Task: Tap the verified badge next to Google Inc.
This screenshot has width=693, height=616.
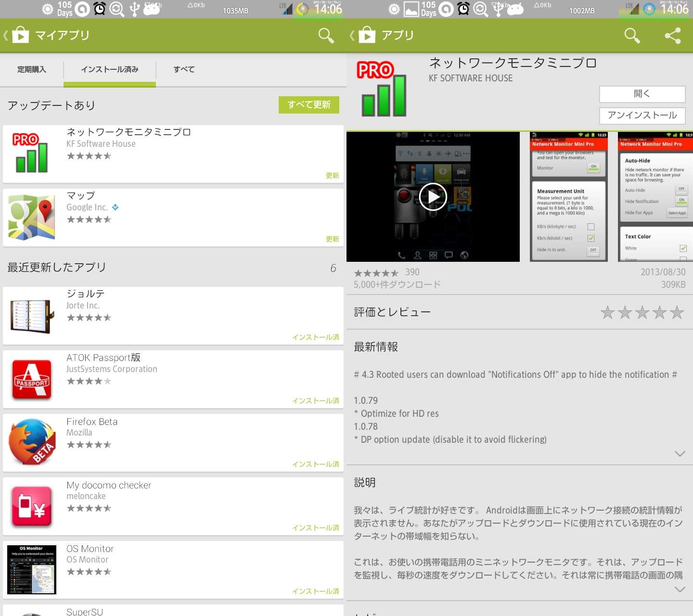Action: coord(115,207)
